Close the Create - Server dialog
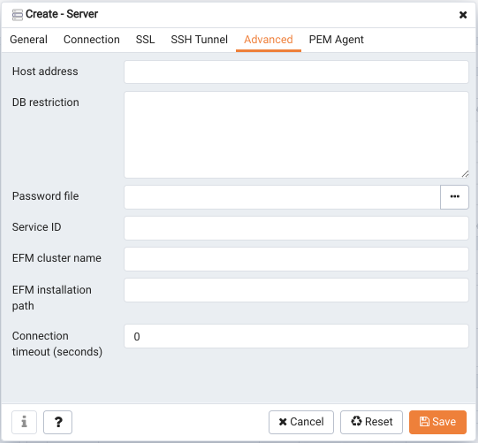Viewport: 478px width, 443px height. pos(463,15)
